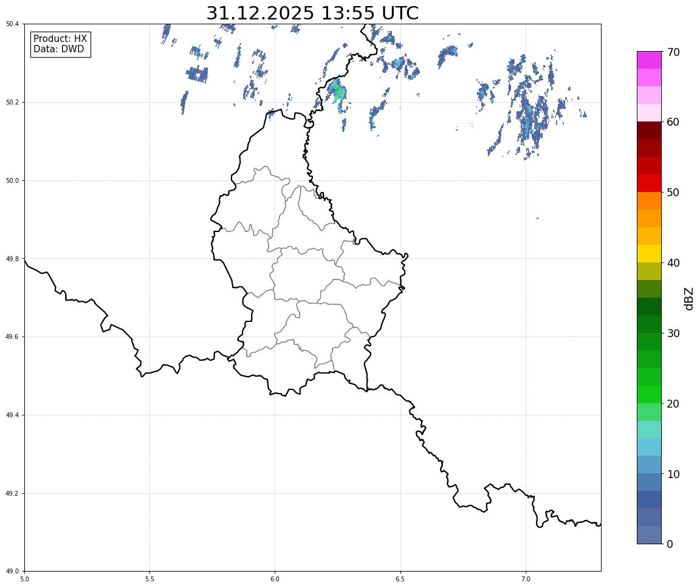Click the latitude tick label '50.2'
This screenshot has height=588, width=700.
[12, 102]
